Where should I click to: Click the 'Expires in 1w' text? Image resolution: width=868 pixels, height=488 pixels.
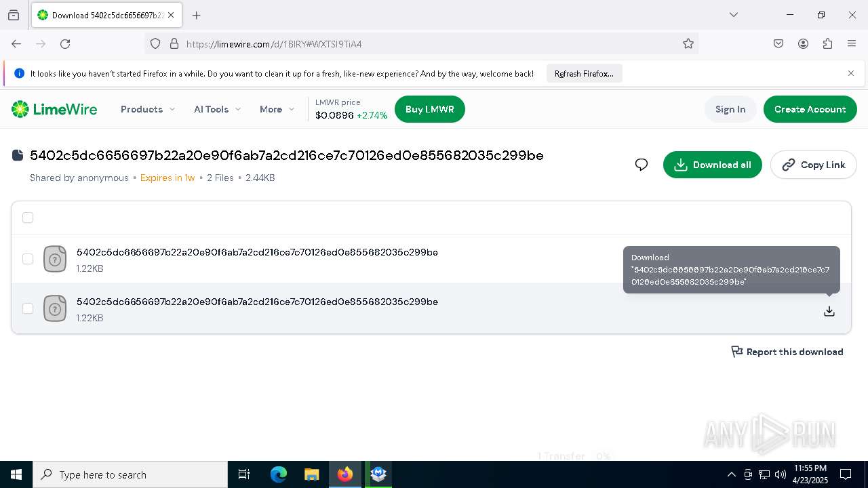(167, 178)
